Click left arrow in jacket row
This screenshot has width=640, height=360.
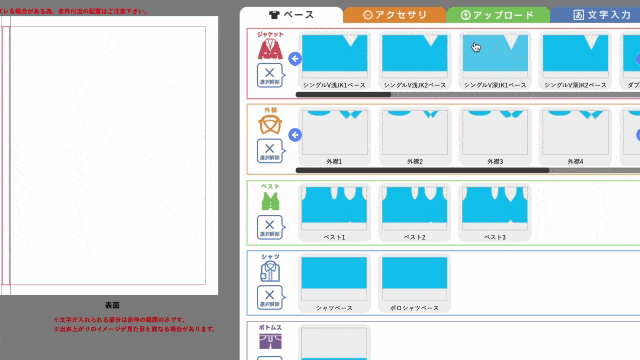295,59
